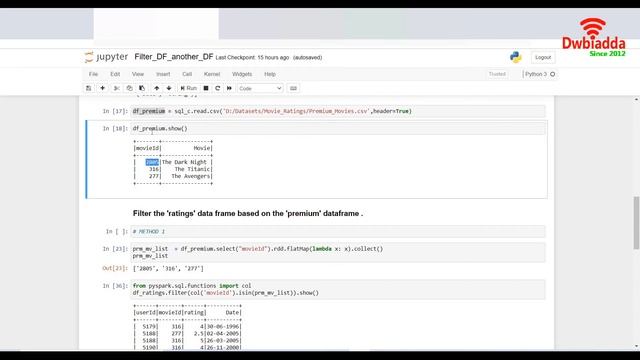Click the Logout button
This screenshot has width=640, height=360.
[543, 58]
